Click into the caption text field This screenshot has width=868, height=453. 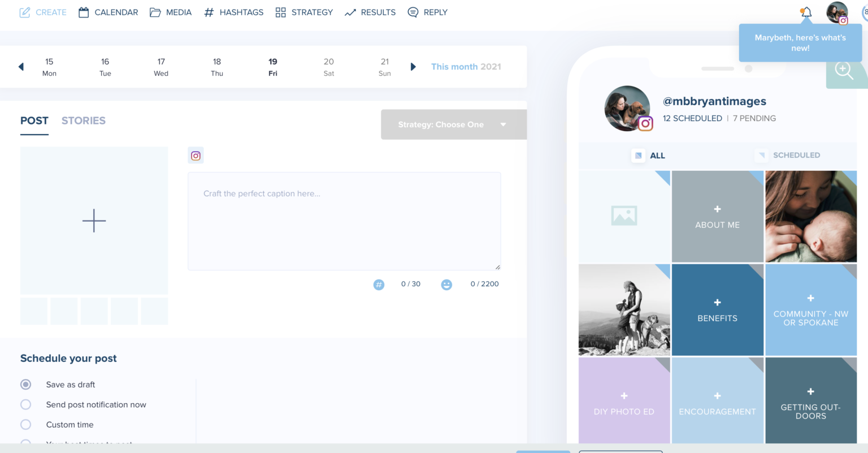(344, 221)
